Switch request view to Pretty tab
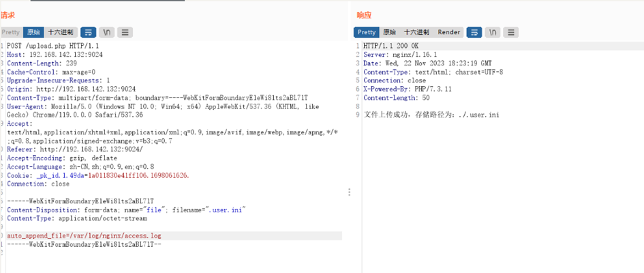The height and width of the screenshot is (273, 644). click(11, 32)
